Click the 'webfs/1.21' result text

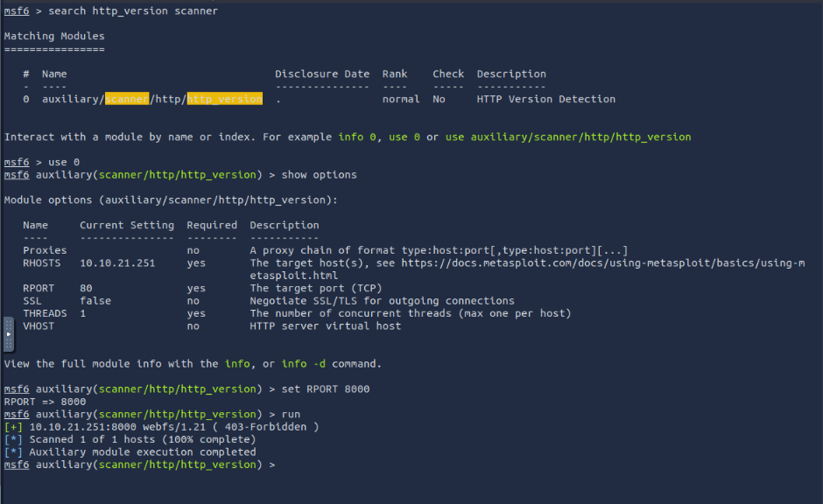(174, 427)
